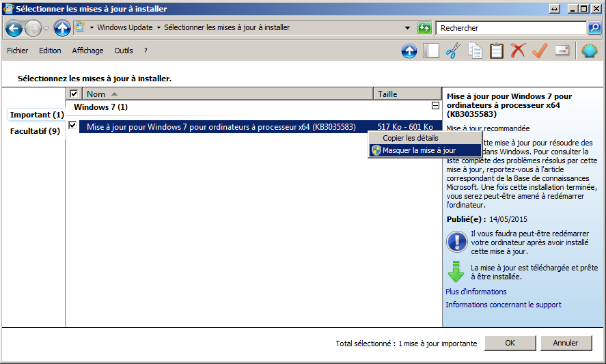Screen dimensions: 606x364
Task: Expand root arrow before Windows Update breadcrumb
Action: (92, 28)
